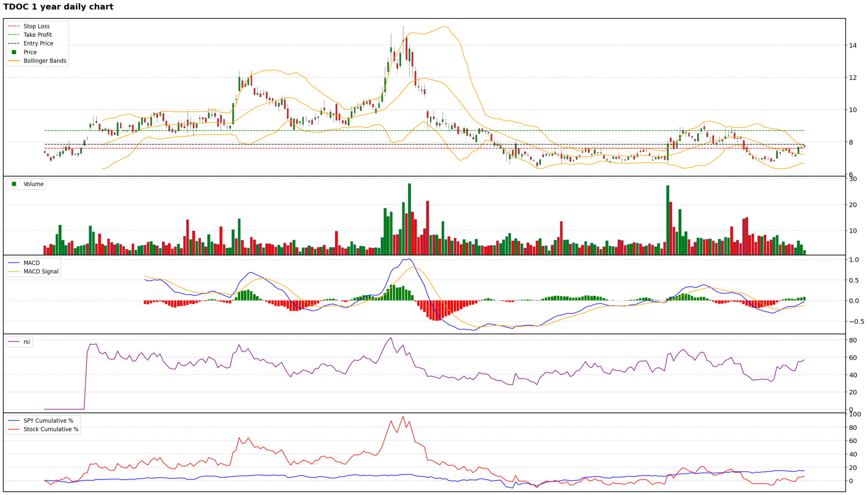The width and height of the screenshot is (868, 495).
Task: Click the rsi legend label
Action: pyautogui.click(x=27, y=342)
